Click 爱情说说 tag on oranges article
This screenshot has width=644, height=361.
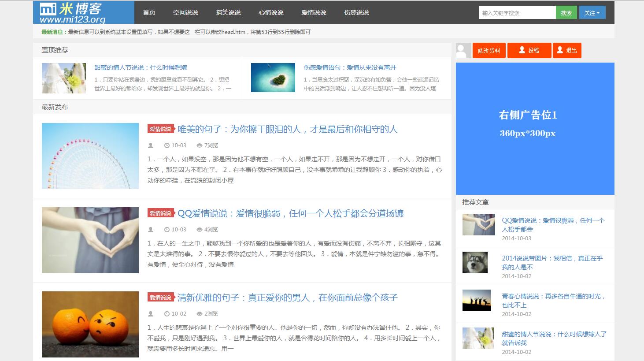click(160, 298)
